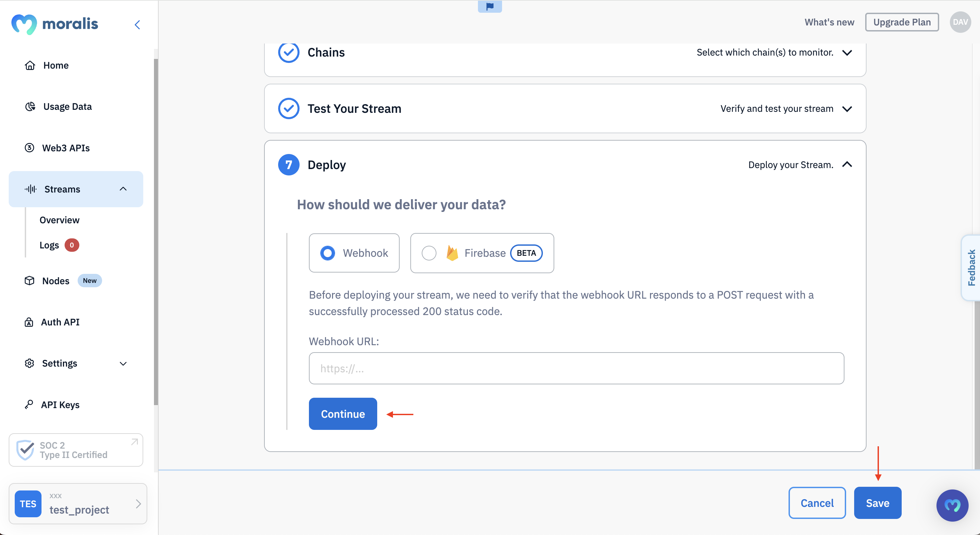This screenshot has height=535, width=980.
Task: Click the "Deploy your Stream." text
Action: pyautogui.click(x=791, y=165)
